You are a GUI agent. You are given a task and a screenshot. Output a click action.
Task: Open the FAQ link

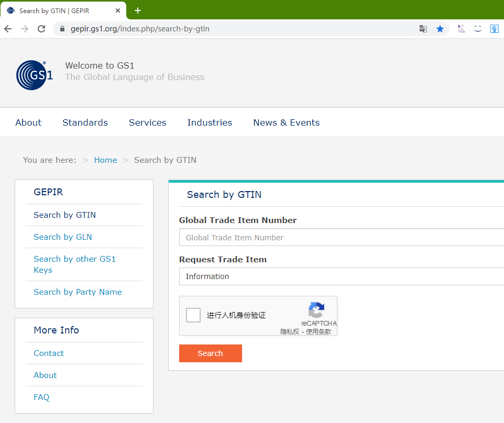point(41,397)
